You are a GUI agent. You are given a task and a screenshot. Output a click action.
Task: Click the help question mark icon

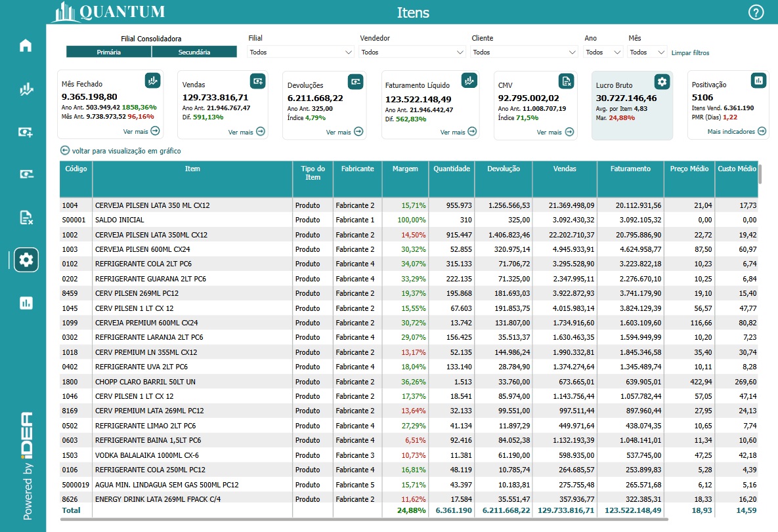[756, 12]
